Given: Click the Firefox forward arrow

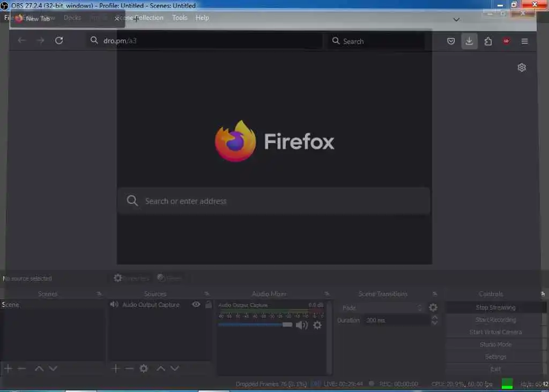Looking at the screenshot, I should tap(41, 41).
